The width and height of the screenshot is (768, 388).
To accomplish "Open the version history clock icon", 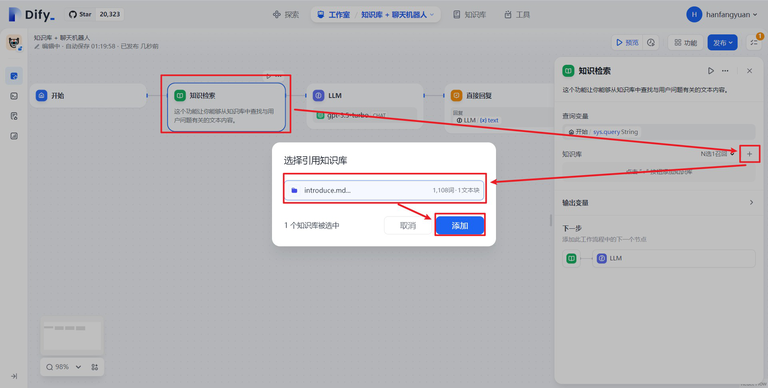I will tap(650, 43).
